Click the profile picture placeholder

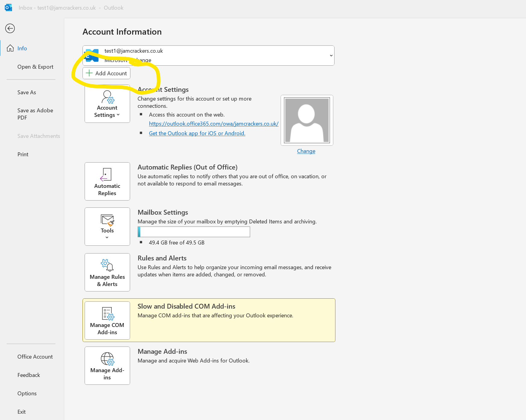(x=307, y=120)
